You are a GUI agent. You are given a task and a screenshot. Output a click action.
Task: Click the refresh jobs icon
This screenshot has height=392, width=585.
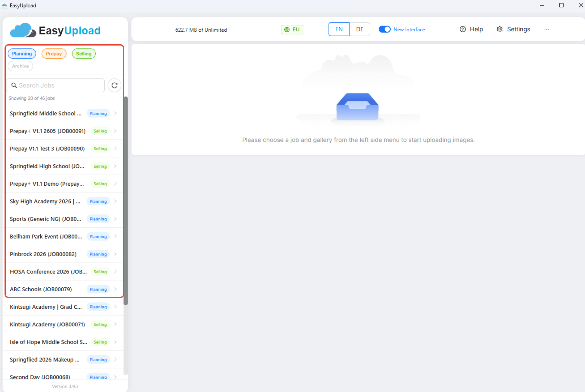point(114,86)
